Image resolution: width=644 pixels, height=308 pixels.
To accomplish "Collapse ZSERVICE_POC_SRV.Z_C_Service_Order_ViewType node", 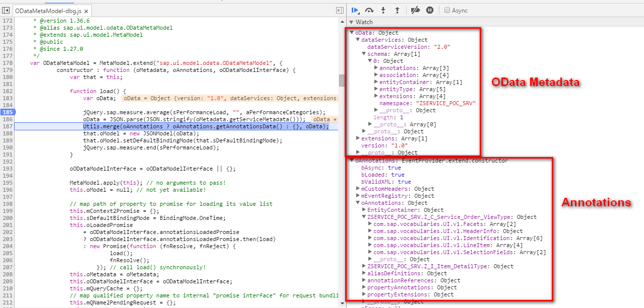I will coord(364,217).
